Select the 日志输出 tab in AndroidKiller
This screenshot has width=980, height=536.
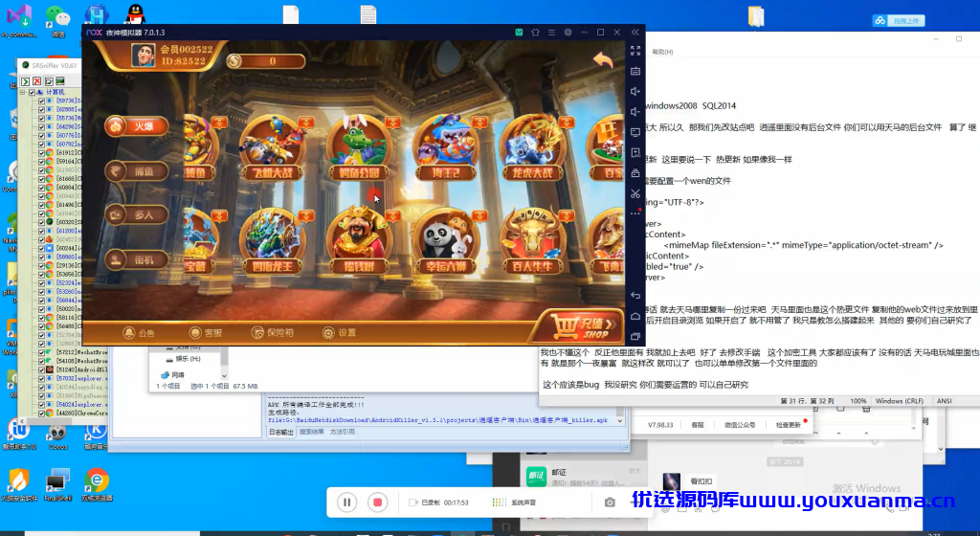pyautogui.click(x=280, y=432)
